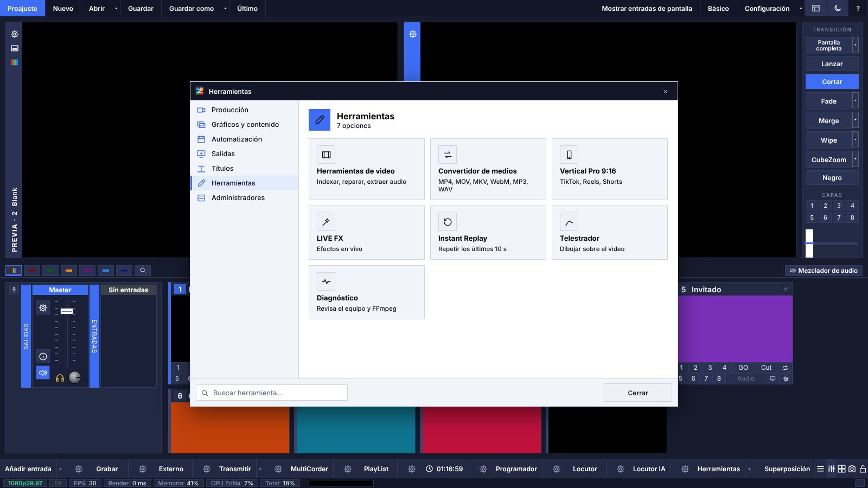The height and width of the screenshot is (488, 868).
Task: Toggle loop on Invitado input
Action: 785,368
